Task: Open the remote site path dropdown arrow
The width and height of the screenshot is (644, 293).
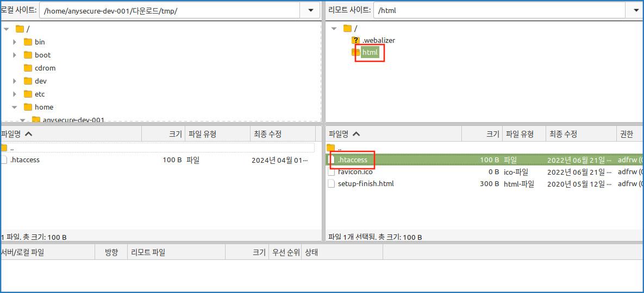Action: (634, 11)
